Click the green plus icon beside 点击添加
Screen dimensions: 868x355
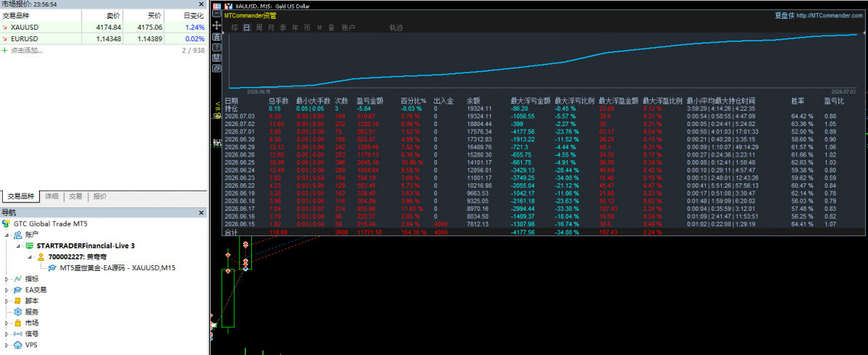tap(5, 51)
